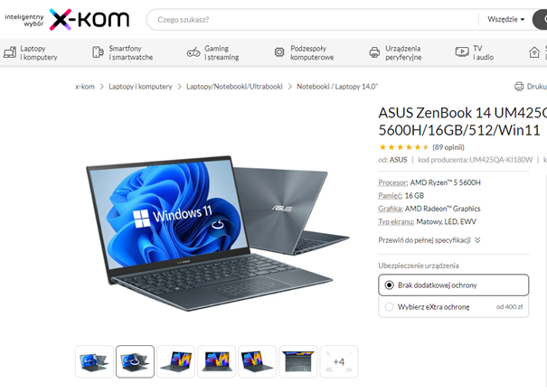
Task: Go to Laptopy/Notebooki/Ultrabooki breadcrumb
Action: coord(234,87)
